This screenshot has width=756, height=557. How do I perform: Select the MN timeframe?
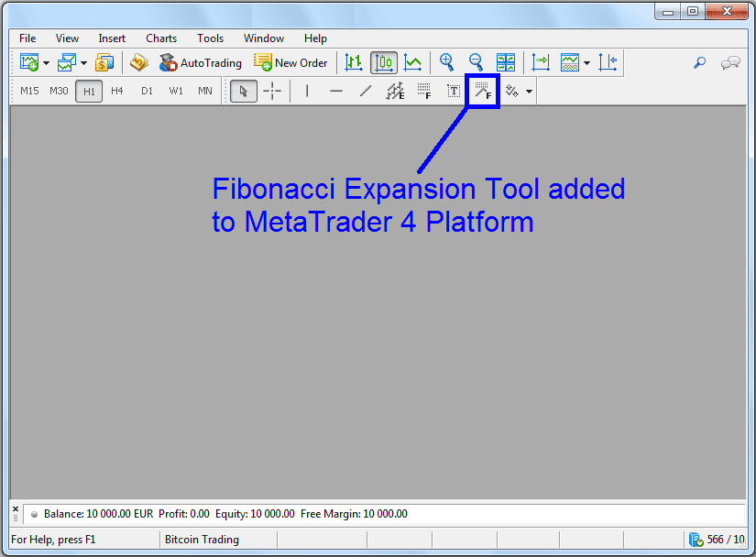(205, 91)
